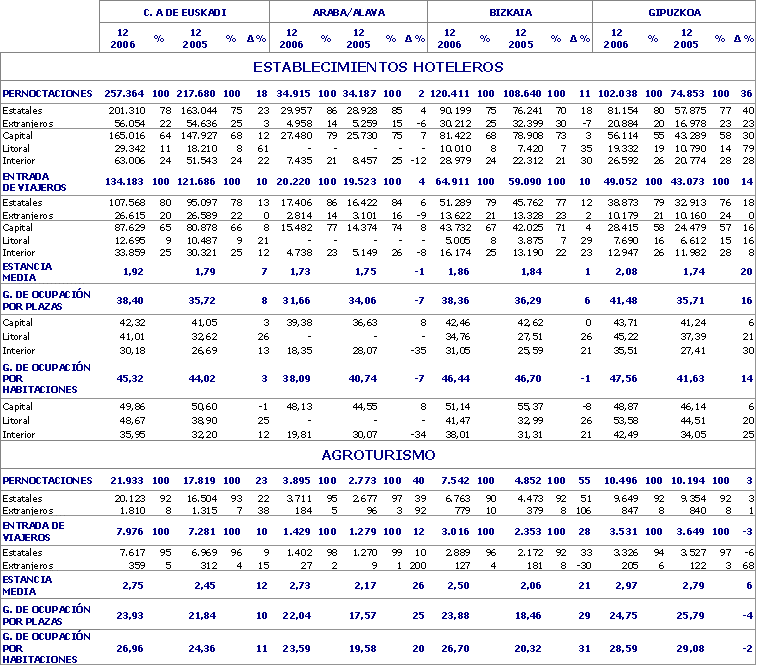The width and height of the screenshot is (758, 667).
Task: Select the 134.183 traveller entries value
Action: pyautogui.click(x=126, y=183)
